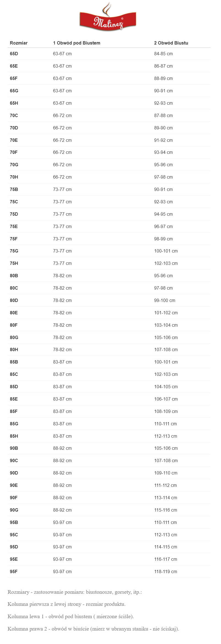Image resolution: width=221 pixels, height=644 pixels.
Task: Click the 84-85 cm bust value
Action: coord(163,54)
